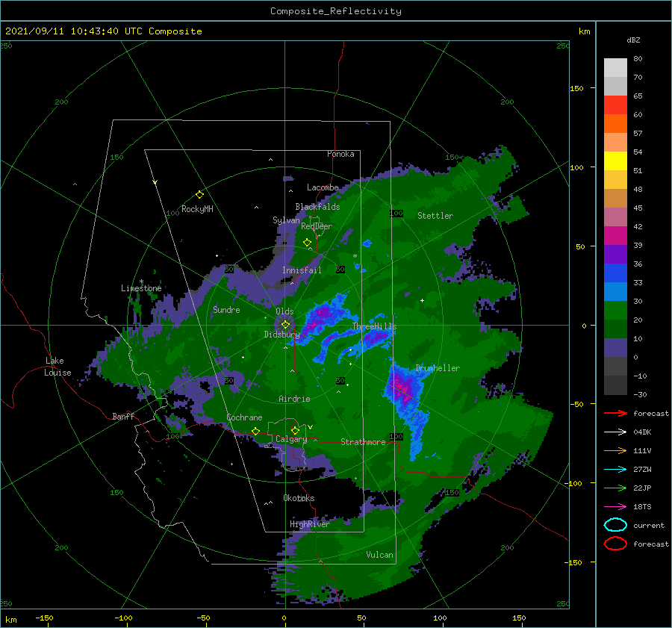Click the 39 dBZ purple color swatch
This screenshot has width=672, height=628.
[x=615, y=254]
